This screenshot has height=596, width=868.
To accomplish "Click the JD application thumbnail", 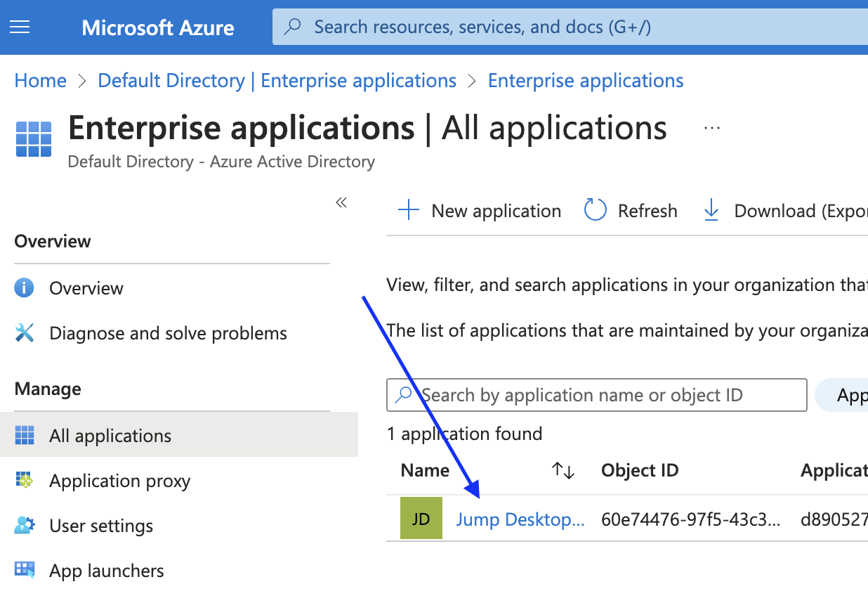I will tap(421, 519).
